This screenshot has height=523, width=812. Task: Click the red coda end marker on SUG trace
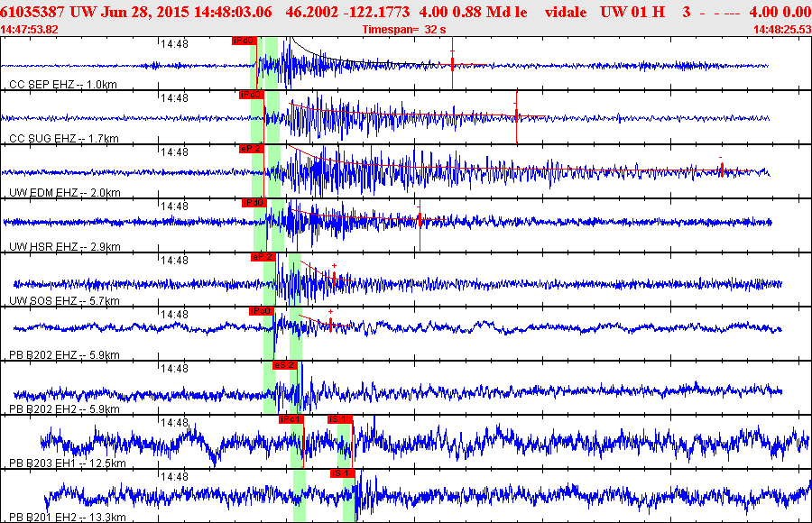(516, 115)
